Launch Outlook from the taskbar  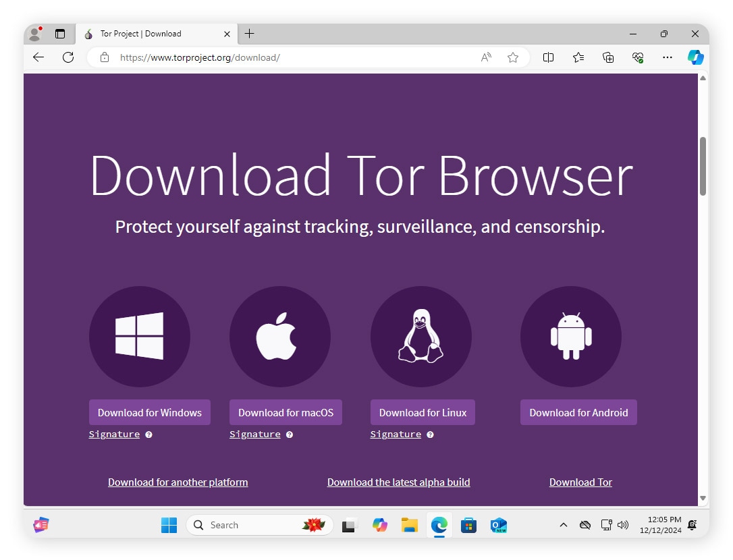[498, 525]
